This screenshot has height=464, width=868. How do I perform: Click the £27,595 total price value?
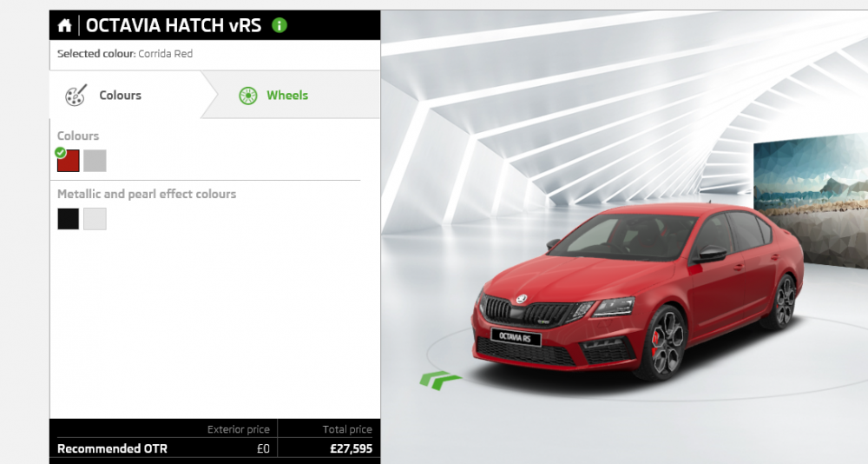351,447
